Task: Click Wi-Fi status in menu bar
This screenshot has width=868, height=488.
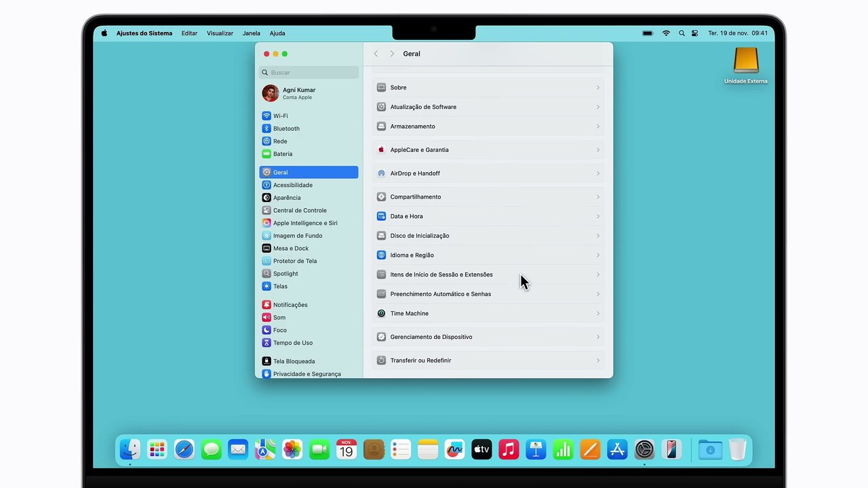Action: pos(666,33)
